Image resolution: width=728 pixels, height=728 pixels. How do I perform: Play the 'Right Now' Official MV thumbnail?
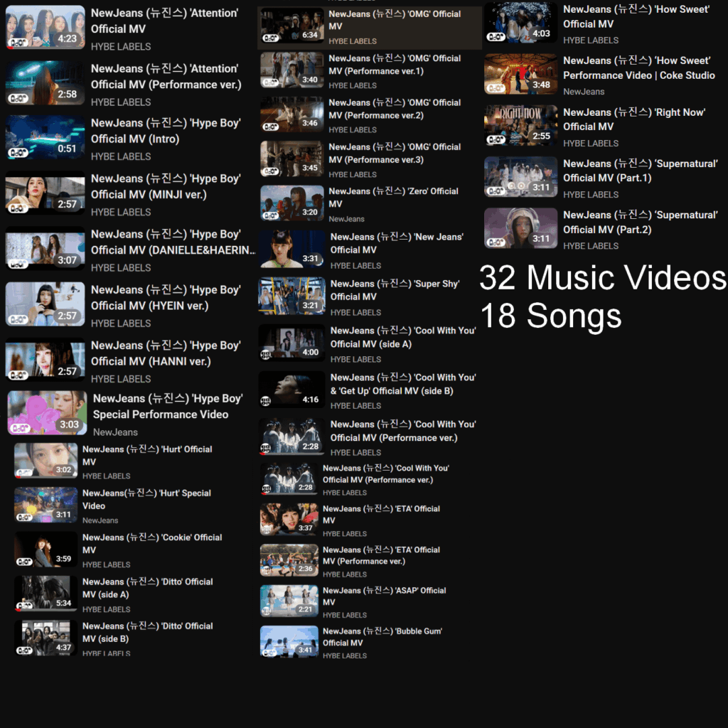(x=521, y=125)
